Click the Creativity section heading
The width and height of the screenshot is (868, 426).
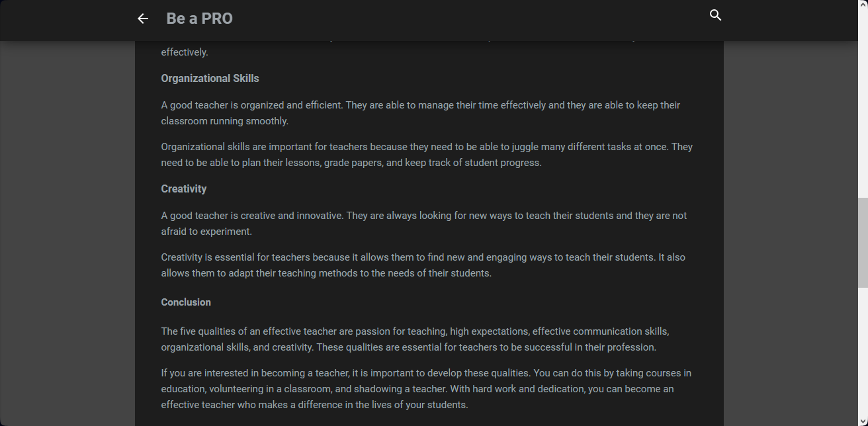click(184, 189)
